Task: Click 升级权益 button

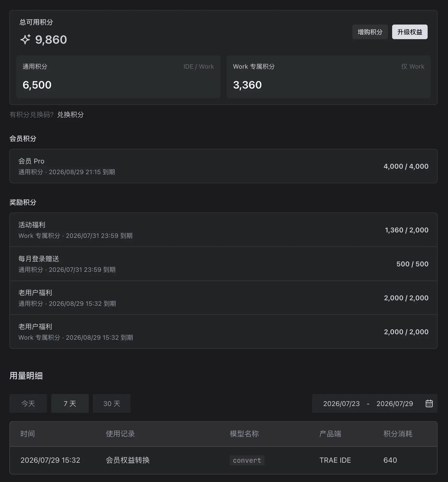Action: pos(410,32)
